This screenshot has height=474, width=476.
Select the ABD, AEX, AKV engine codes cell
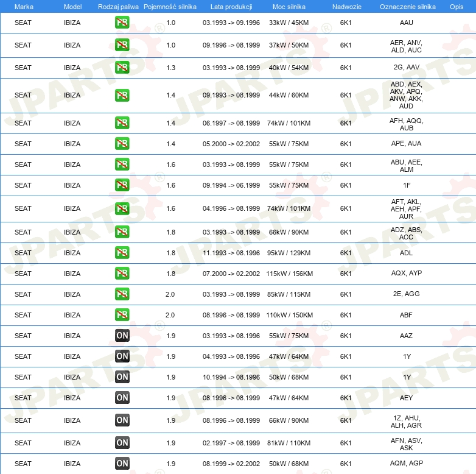(406, 95)
